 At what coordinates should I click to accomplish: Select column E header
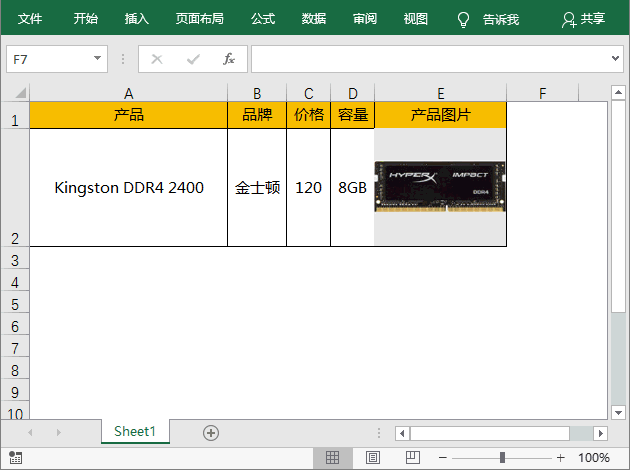[441, 93]
